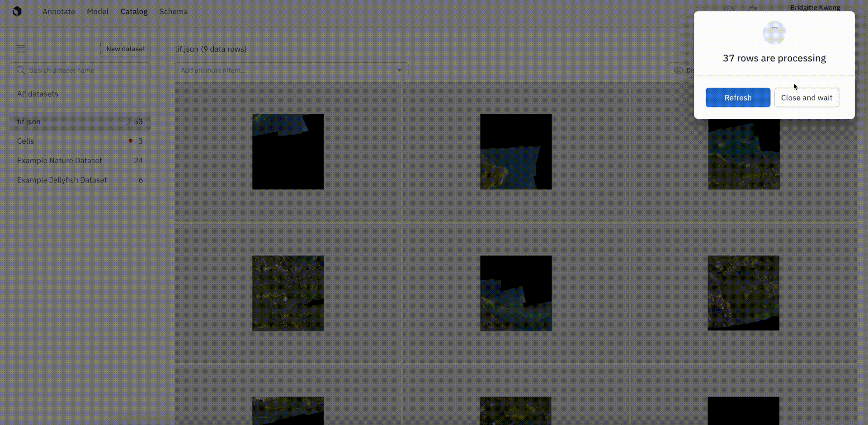Go to the Schema tab
The image size is (868, 425).
tap(173, 11)
